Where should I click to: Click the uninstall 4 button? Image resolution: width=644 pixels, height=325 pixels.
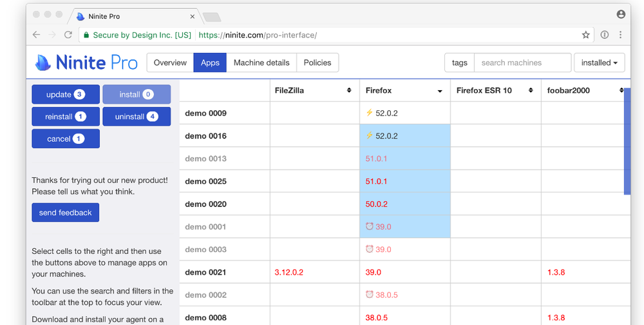(x=137, y=117)
